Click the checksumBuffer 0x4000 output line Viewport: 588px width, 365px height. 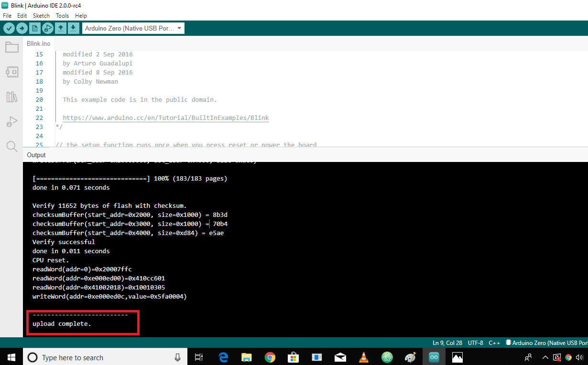(x=128, y=233)
